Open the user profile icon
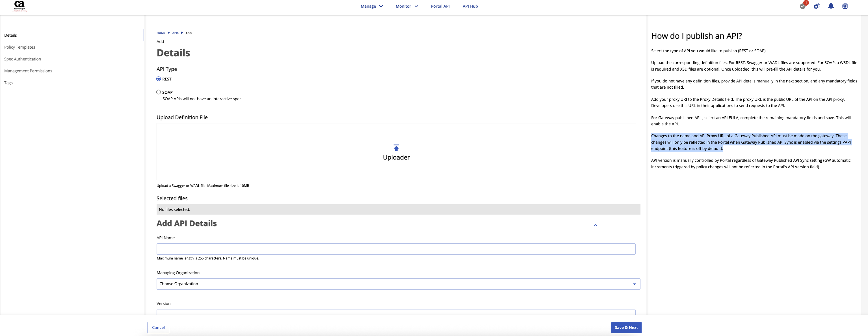Viewport: 868px width, 336px height. pyautogui.click(x=845, y=6)
